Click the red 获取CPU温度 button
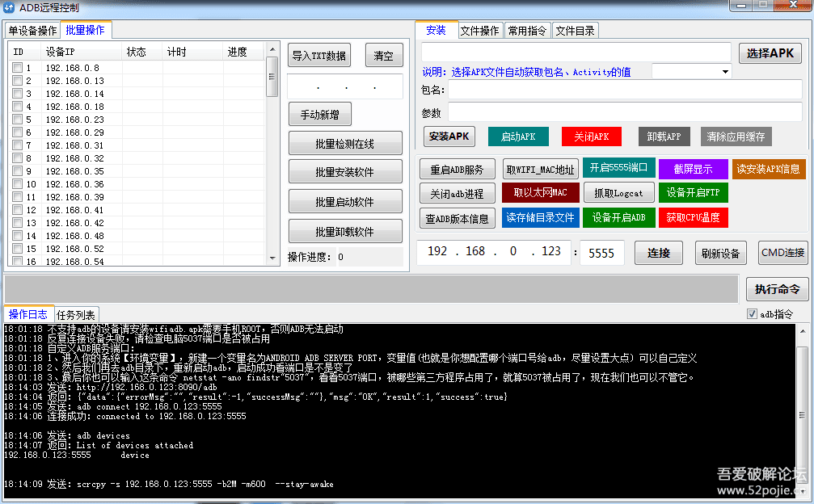Image resolution: width=814 pixels, height=504 pixels. click(x=692, y=217)
